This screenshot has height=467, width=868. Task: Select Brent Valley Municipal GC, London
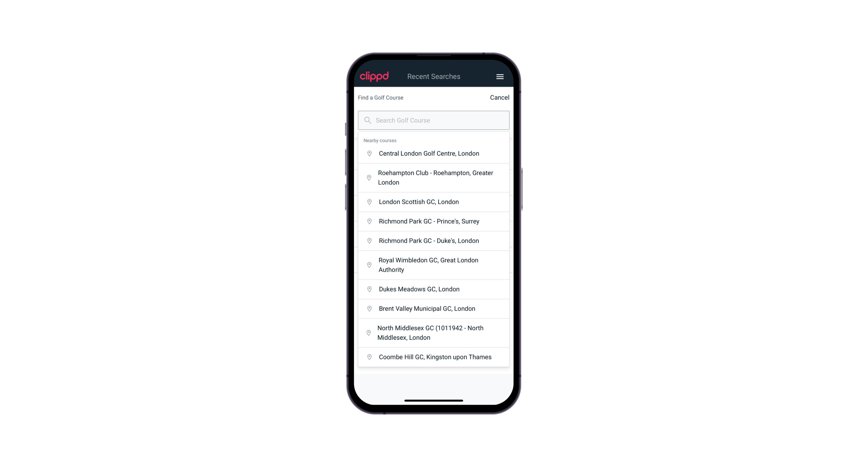[434, 308]
